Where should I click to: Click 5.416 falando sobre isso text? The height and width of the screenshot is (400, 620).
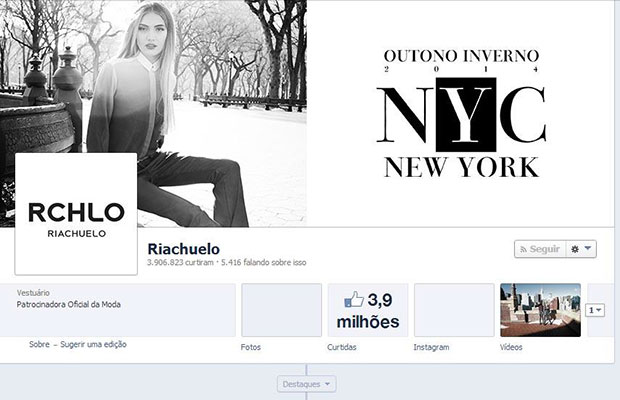click(263, 262)
